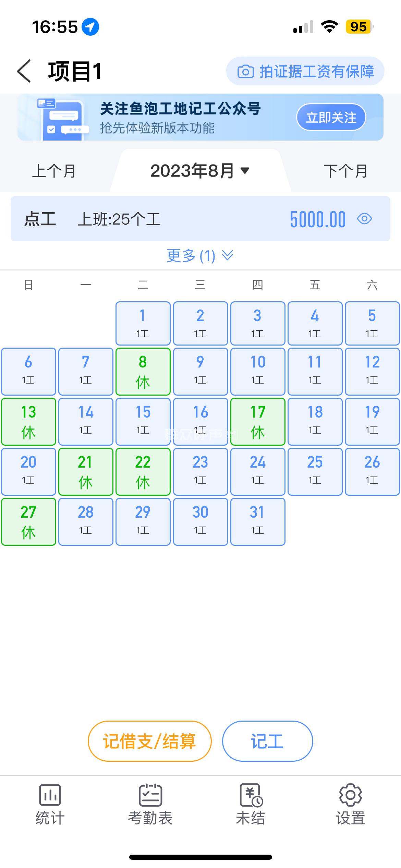Select rest day 17 on calendar
Viewport: 401px width, 868px height.
click(x=258, y=422)
